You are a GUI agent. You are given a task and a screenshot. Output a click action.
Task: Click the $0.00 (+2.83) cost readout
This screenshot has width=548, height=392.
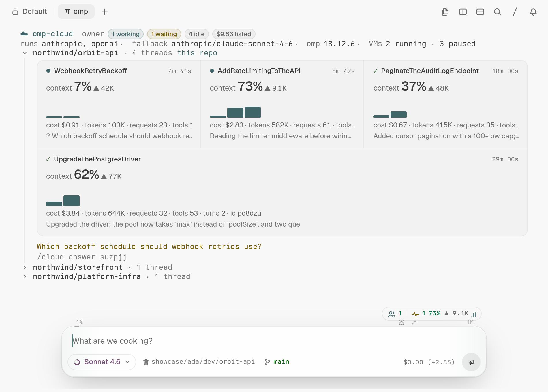point(429,362)
